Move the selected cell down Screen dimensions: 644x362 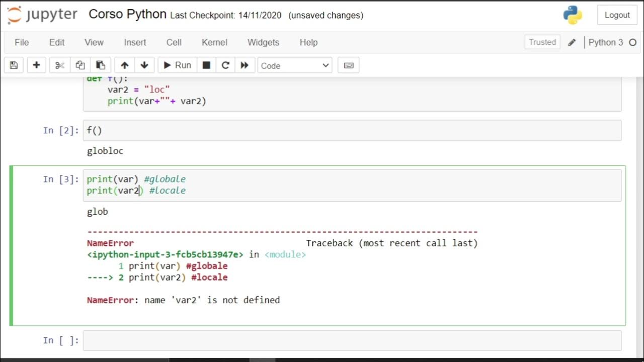pyautogui.click(x=144, y=65)
